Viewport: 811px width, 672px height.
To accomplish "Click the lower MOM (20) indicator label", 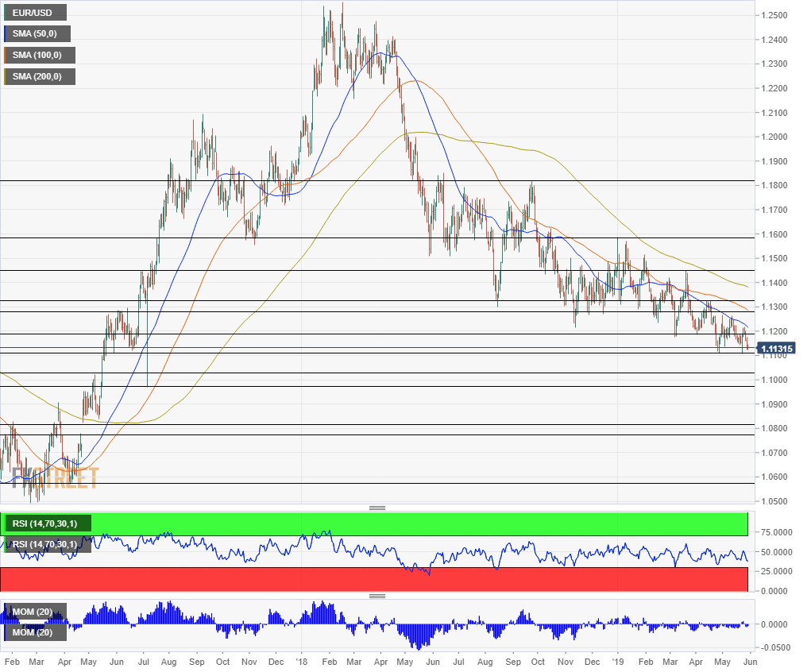I will tap(33, 632).
